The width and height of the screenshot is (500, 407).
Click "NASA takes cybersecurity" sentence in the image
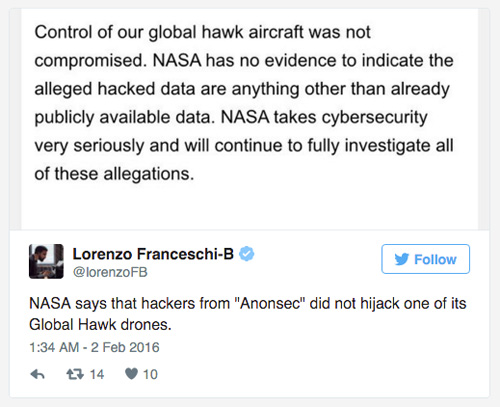pyautogui.click(x=324, y=118)
